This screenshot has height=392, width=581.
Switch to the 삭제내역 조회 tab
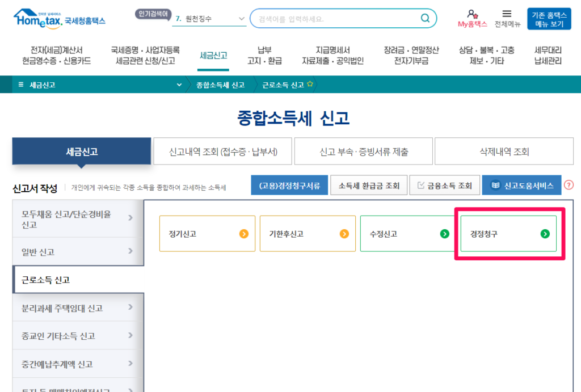(x=504, y=151)
